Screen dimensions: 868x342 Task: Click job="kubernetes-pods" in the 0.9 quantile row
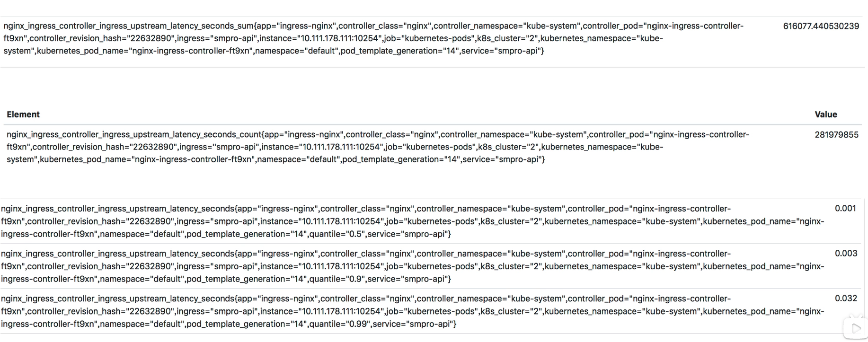click(432, 266)
